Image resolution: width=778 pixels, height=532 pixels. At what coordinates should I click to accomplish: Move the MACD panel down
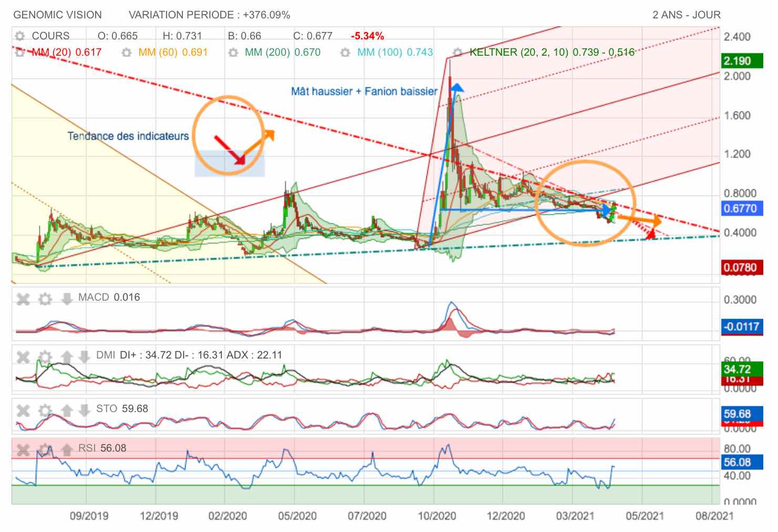pos(67,299)
